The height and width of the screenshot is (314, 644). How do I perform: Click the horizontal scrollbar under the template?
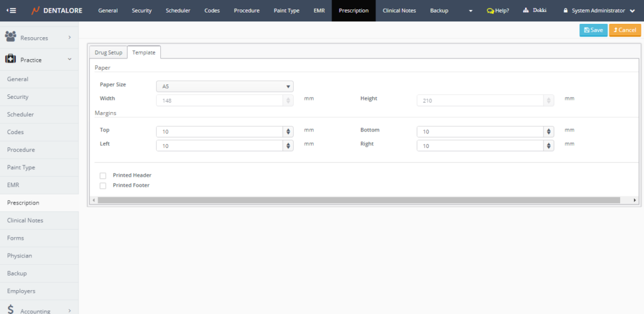click(x=365, y=200)
